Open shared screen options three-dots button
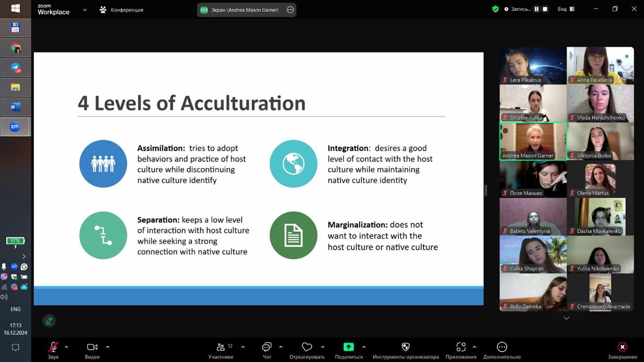The image size is (644, 362). pos(290,9)
